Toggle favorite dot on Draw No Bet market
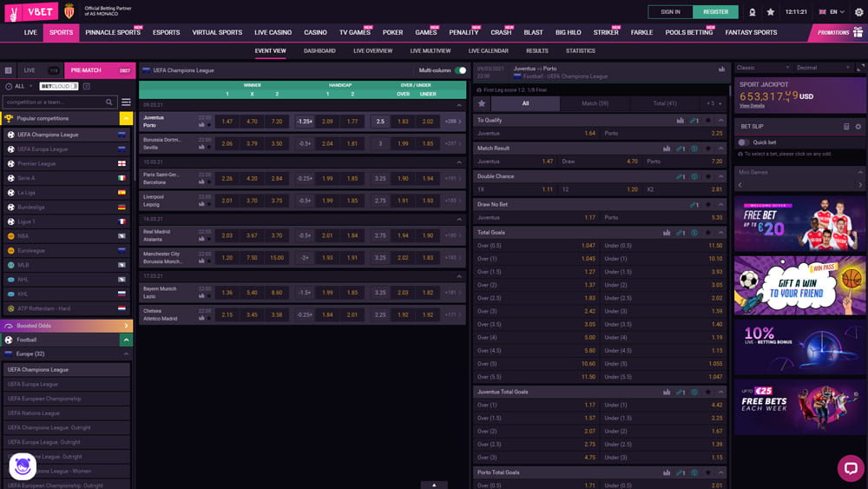868x489 pixels. click(x=708, y=205)
